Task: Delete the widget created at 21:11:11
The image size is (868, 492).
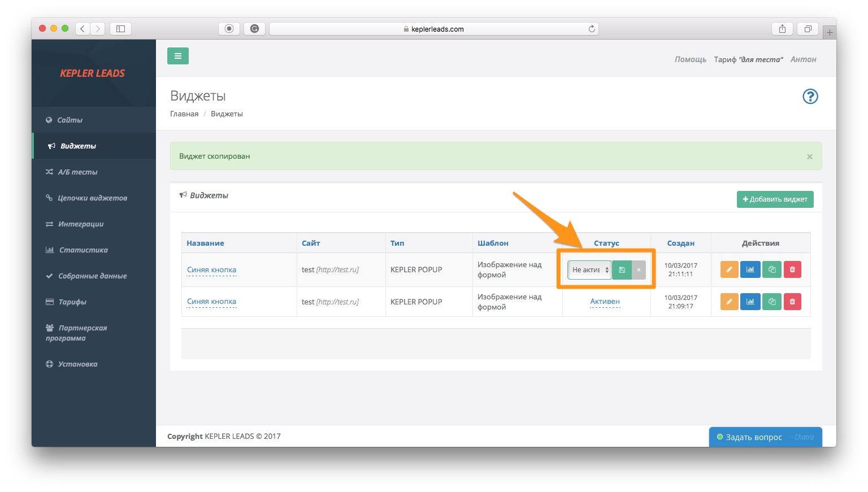Action: [792, 269]
